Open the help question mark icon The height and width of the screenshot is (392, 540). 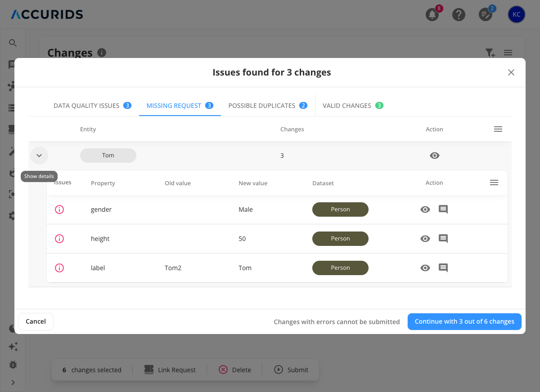[459, 14]
